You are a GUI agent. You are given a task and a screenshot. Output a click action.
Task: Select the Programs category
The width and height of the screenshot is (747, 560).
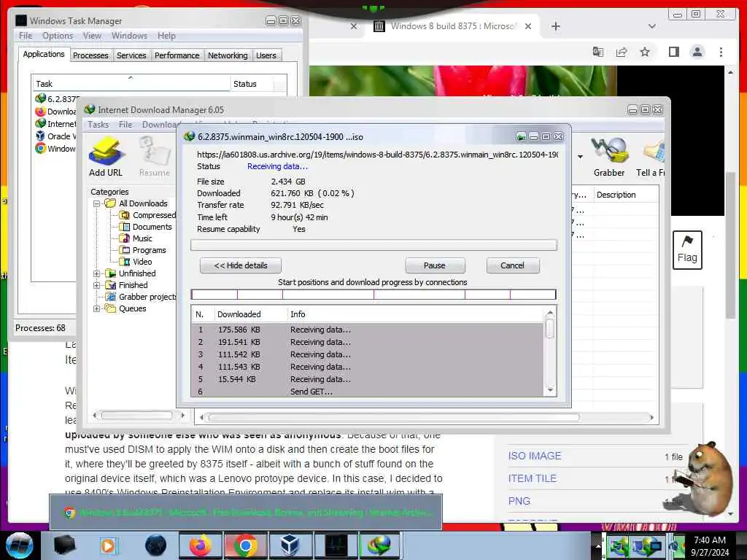click(149, 250)
